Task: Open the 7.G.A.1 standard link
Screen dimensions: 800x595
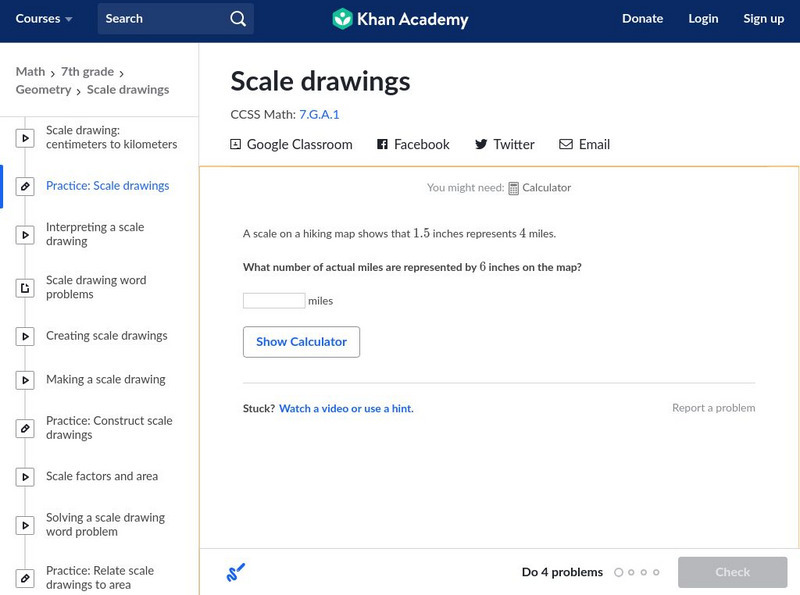Action: tap(319, 115)
